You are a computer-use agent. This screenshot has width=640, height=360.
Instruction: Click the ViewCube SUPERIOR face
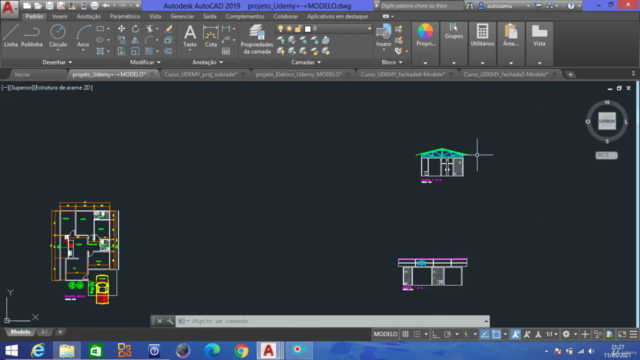click(607, 121)
